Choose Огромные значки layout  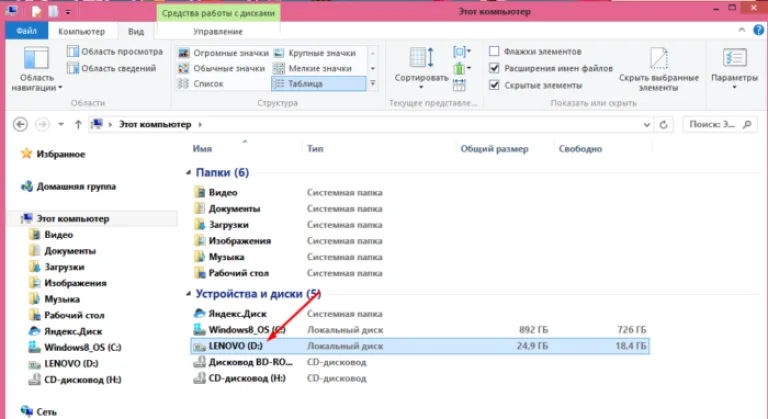click(223, 53)
